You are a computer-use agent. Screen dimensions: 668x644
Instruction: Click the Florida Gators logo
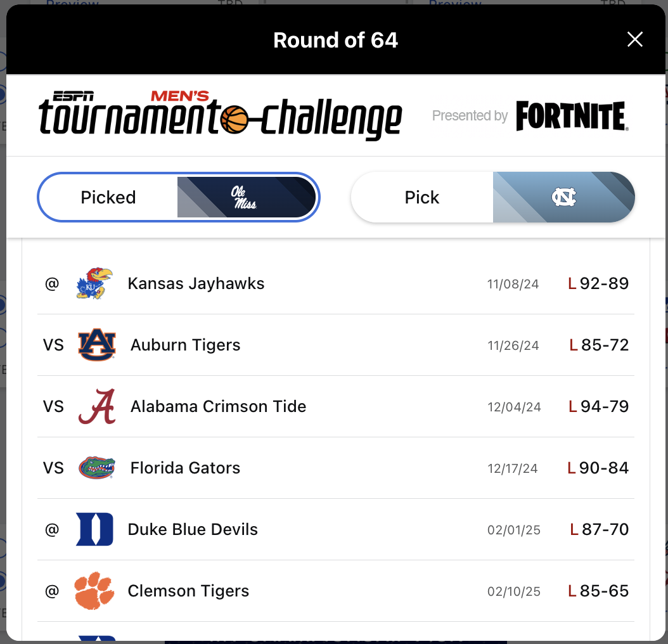[x=96, y=467]
